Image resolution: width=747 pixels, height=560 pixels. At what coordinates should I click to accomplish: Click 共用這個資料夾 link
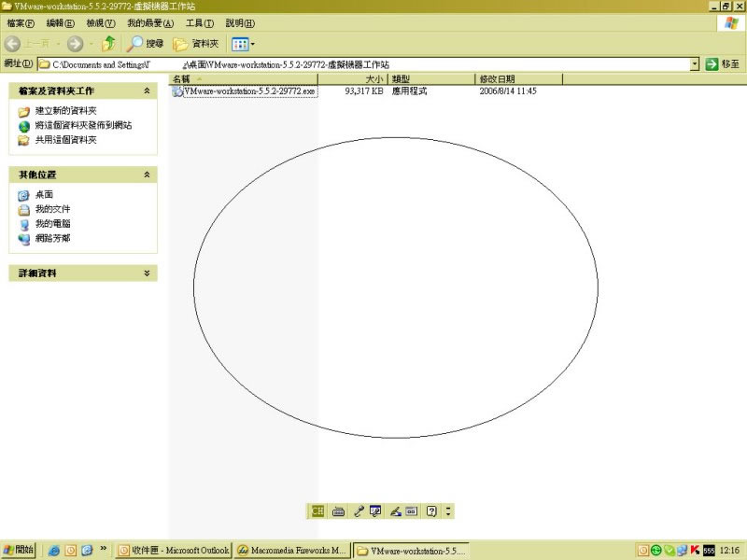[65, 140]
